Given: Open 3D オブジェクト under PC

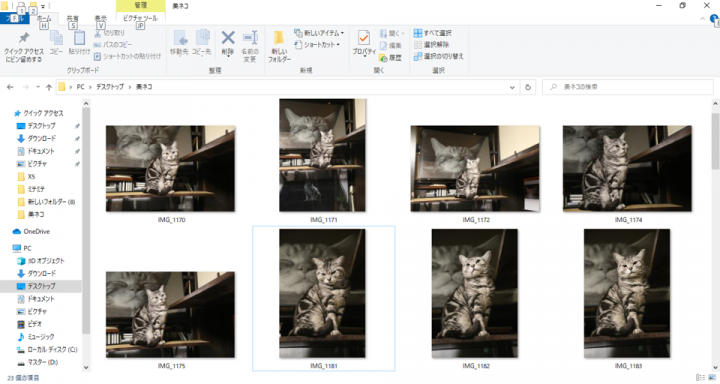Looking at the screenshot, I should pyautogui.click(x=46, y=261).
